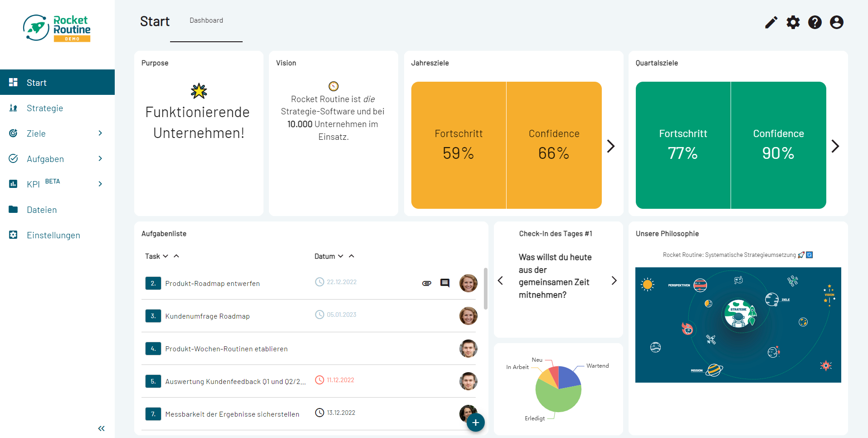Screen dimensions: 868x438
Task: Click the Ziele target icon in sidebar
Action: pos(13,133)
